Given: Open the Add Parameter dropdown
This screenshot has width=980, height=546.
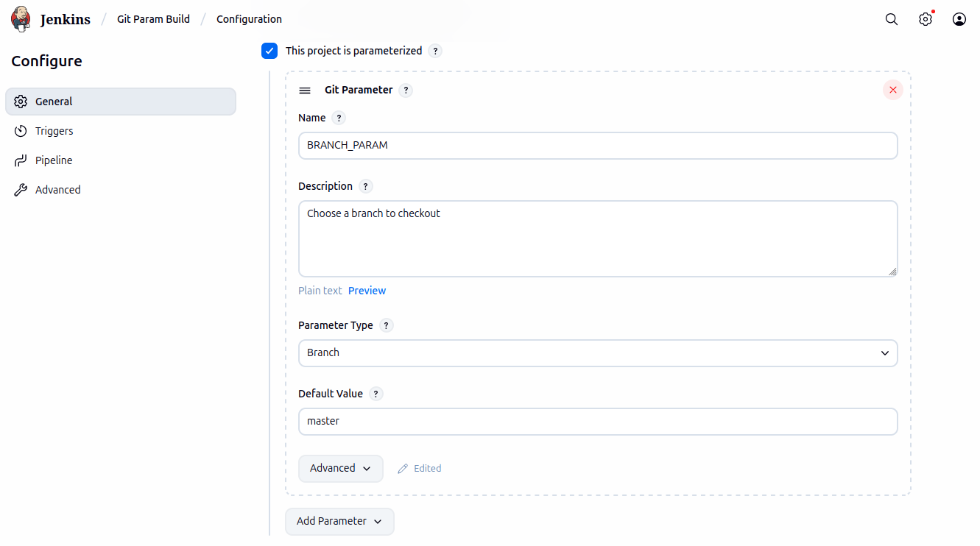Looking at the screenshot, I should tap(339, 521).
